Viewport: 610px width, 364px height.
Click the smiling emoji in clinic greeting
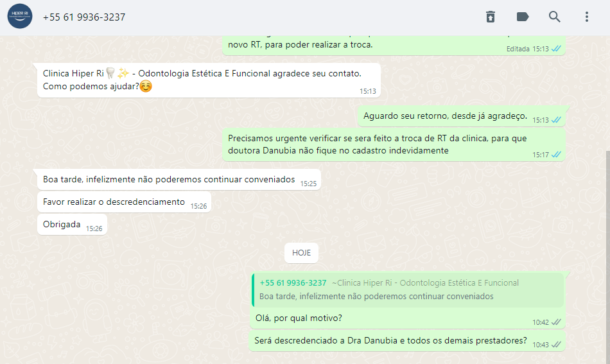[146, 86]
